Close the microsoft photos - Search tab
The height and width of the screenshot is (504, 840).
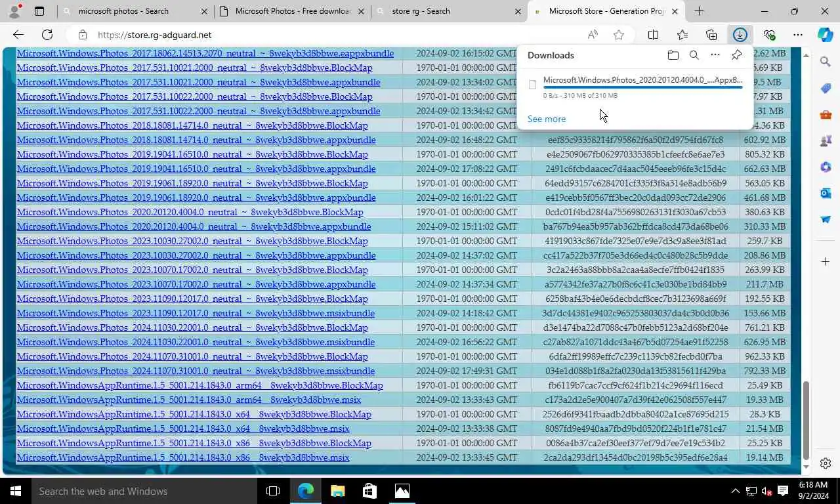click(x=203, y=11)
